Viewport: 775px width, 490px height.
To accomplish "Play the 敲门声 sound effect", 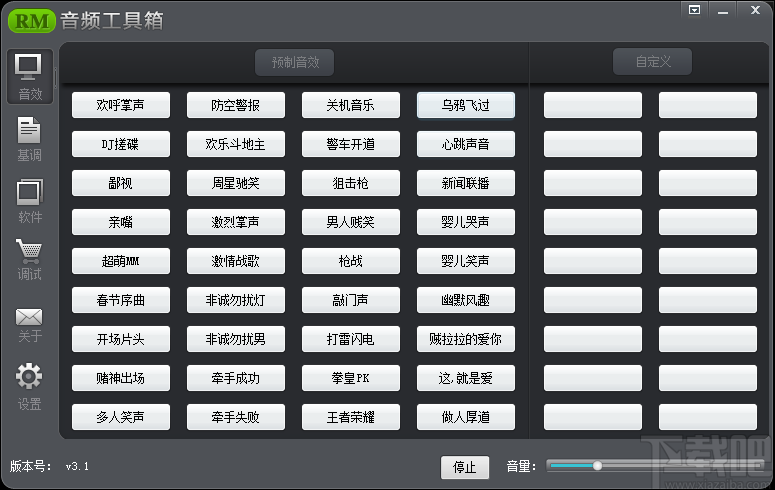I will click(x=351, y=300).
